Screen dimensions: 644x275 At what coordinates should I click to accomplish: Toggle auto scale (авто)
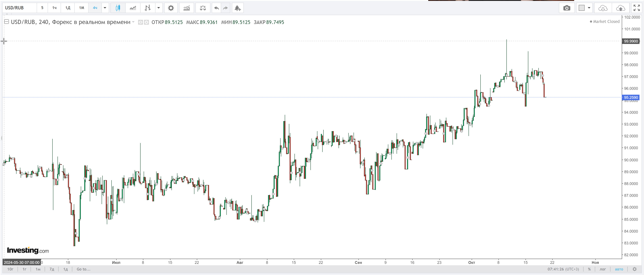point(619,269)
